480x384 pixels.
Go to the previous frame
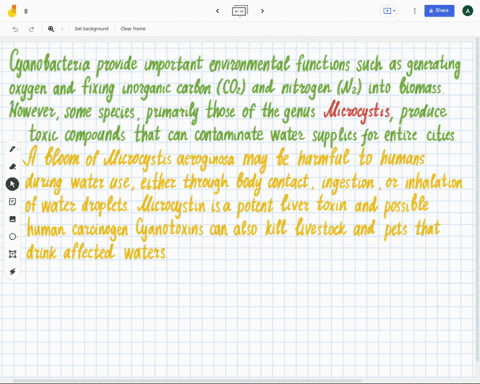coord(217,11)
